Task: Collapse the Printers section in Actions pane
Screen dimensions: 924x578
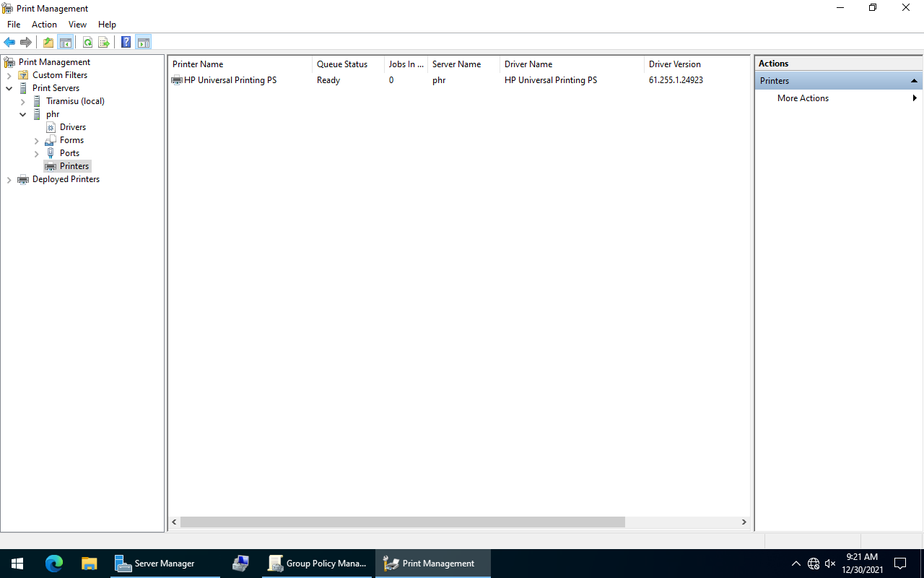Action: [x=914, y=81]
